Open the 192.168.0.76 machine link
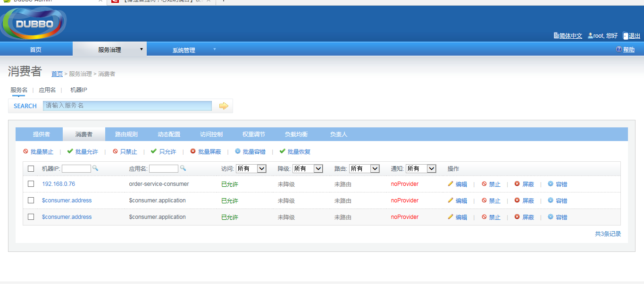644x284 pixels. coord(59,184)
